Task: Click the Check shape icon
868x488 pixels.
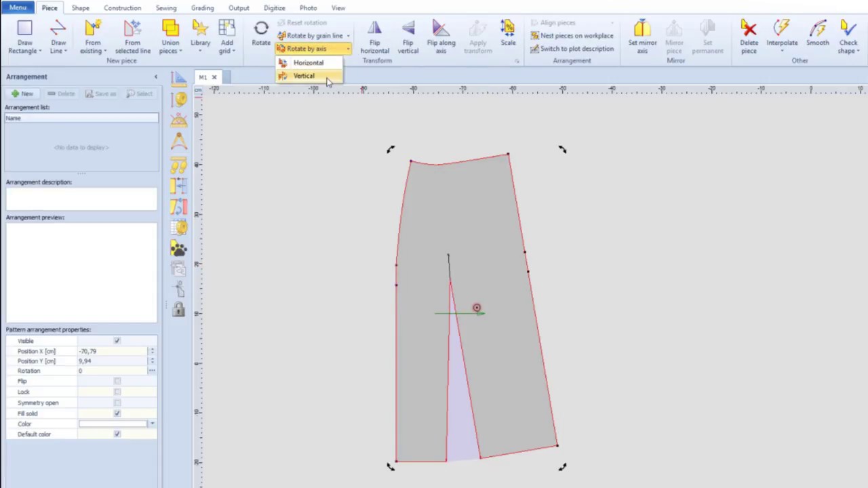Action: click(848, 28)
